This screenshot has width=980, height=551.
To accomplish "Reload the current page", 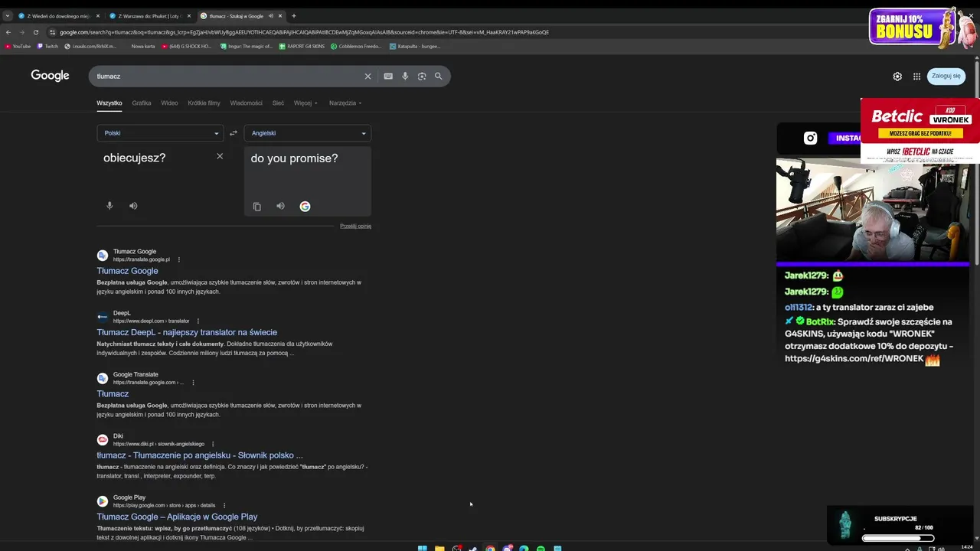I will click(x=35, y=32).
